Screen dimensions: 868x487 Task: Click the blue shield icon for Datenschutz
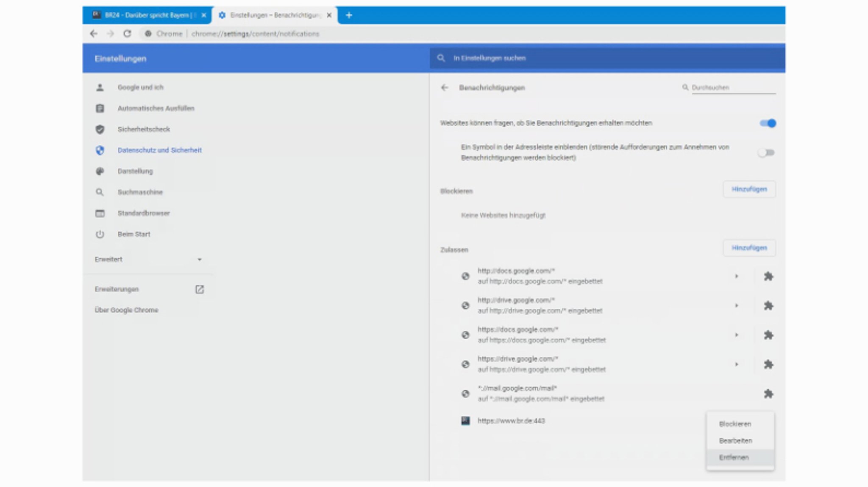100,150
